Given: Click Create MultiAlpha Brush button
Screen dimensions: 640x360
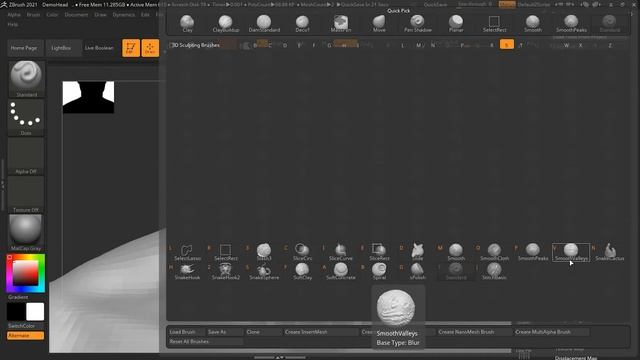Looking at the screenshot, I should click(x=551, y=332).
